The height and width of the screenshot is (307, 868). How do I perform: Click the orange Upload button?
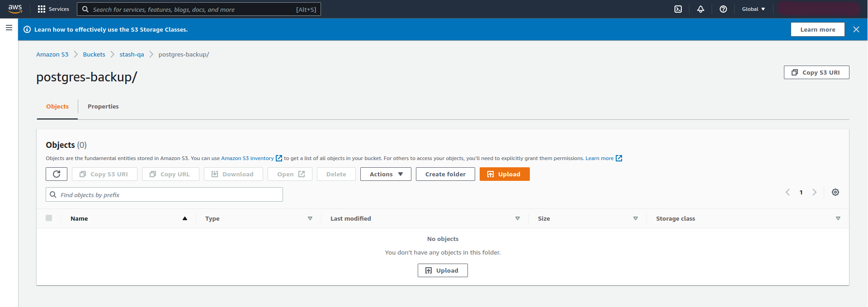[x=505, y=174]
